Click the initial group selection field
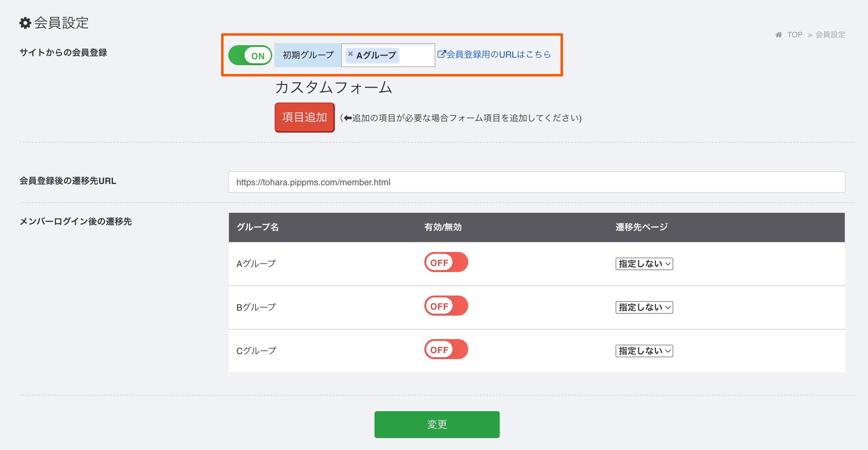This screenshot has width=868, height=450. point(388,55)
